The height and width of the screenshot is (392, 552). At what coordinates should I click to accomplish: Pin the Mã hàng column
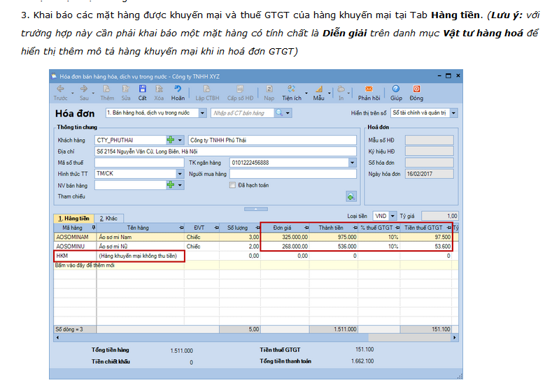pyautogui.click(x=93, y=228)
